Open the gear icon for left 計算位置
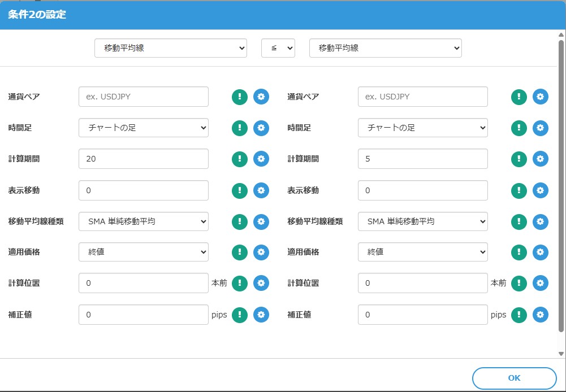The width and height of the screenshot is (566, 392). (x=261, y=283)
